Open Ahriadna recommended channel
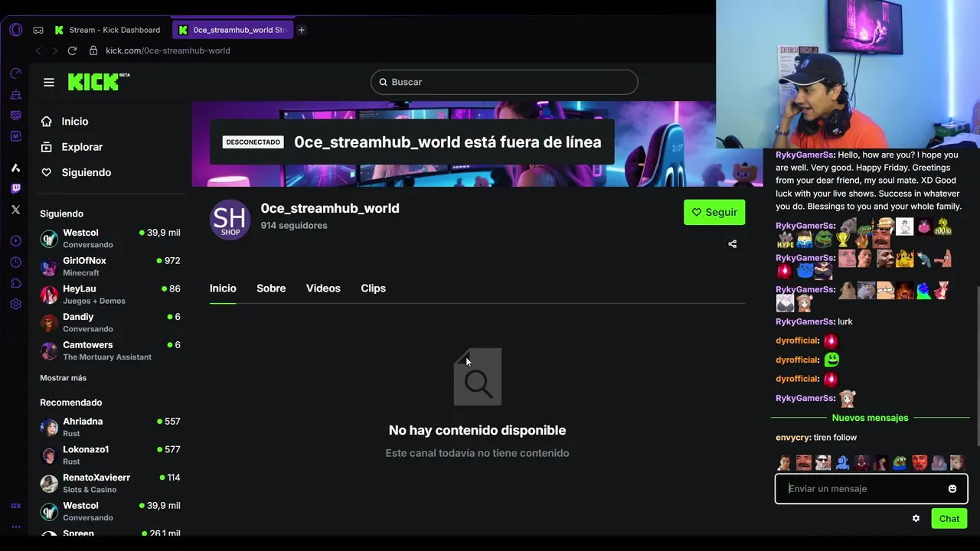The width and height of the screenshot is (980, 551). coord(110,427)
